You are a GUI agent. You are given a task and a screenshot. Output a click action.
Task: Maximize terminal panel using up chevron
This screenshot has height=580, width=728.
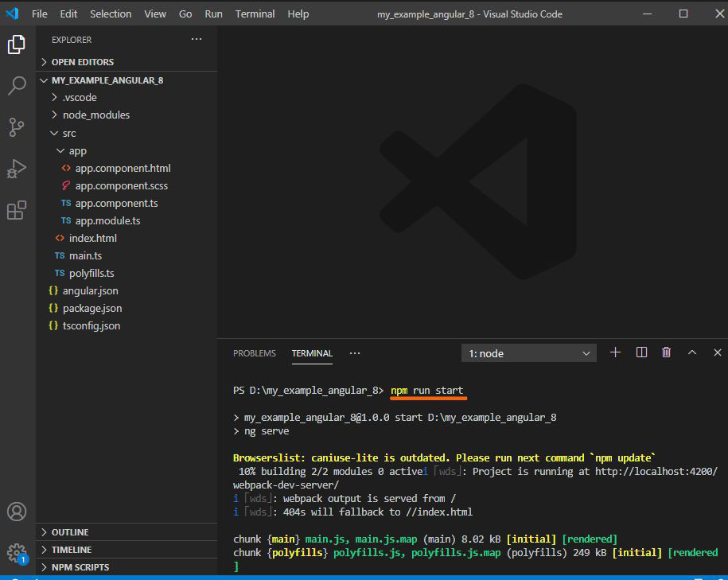(x=692, y=352)
